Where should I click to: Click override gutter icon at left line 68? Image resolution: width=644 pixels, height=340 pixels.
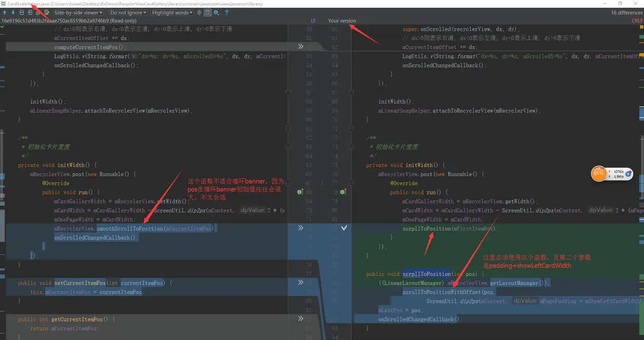point(300,192)
